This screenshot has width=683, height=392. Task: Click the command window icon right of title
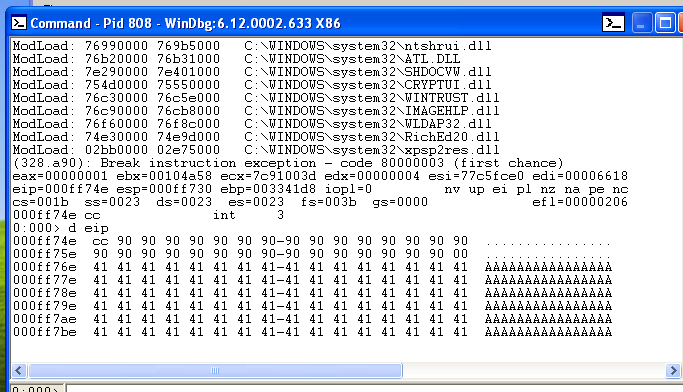point(613,23)
